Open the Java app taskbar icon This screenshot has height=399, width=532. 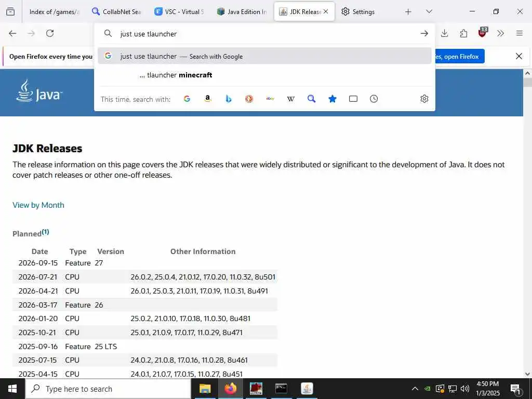(x=307, y=389)
